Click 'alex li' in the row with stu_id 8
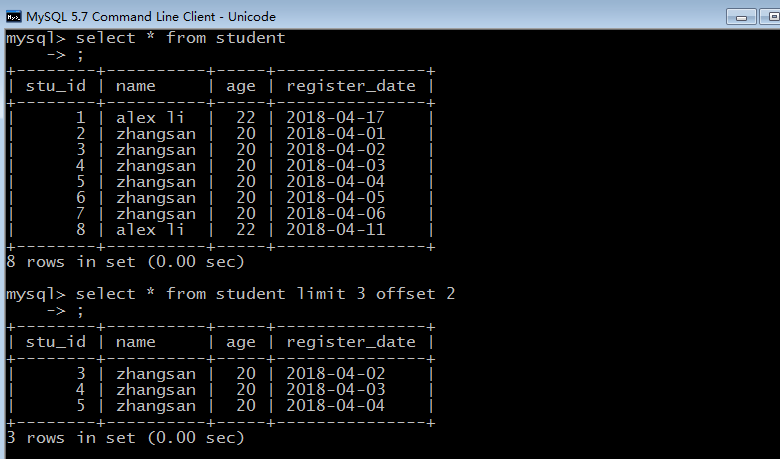The image size is (780, 459). point(150,229)
